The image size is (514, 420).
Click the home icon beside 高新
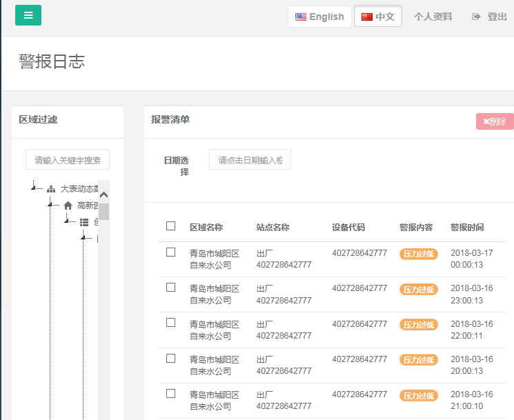click(68, 205)
